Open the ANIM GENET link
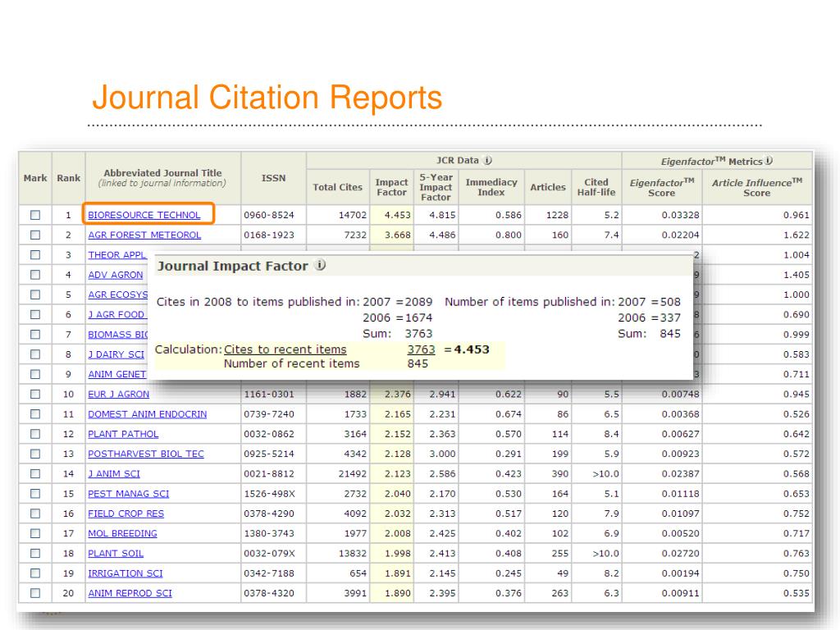 click(116, 374)
